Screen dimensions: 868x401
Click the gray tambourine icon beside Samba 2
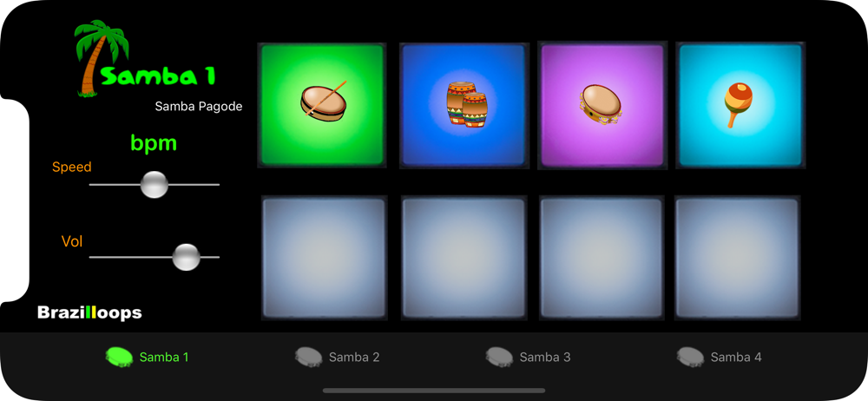click(x=308, y=358)
